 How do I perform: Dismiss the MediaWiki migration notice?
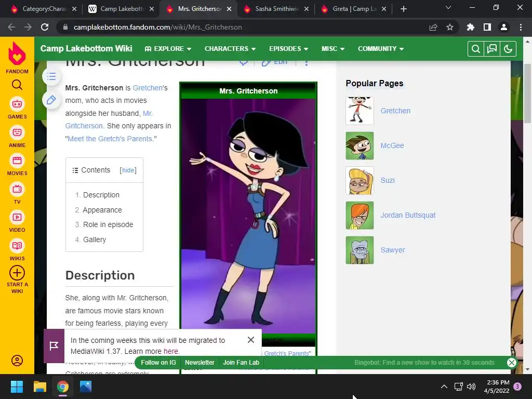click(x=251, y=340)
